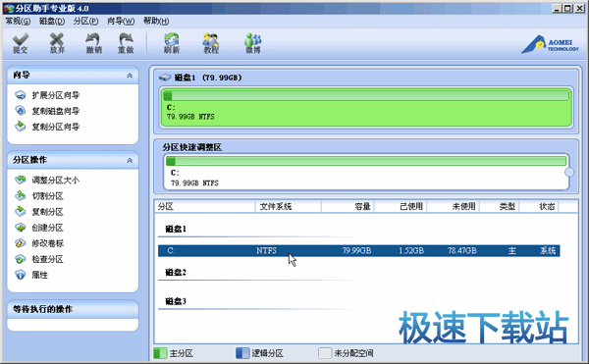Open the 分区(P) menu
The width and height of the screenshot is (589, 364).
[x=85, y=21]
